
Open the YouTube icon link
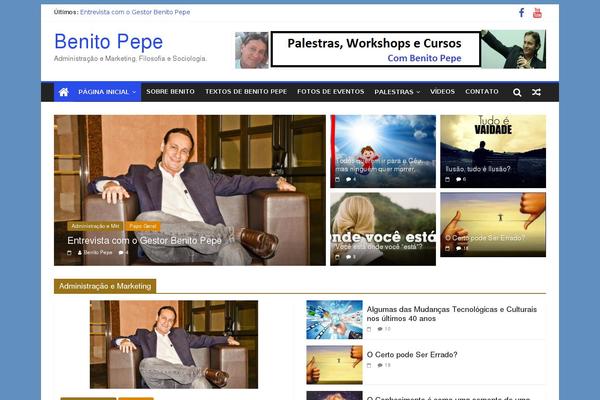(x=537, y=13)
